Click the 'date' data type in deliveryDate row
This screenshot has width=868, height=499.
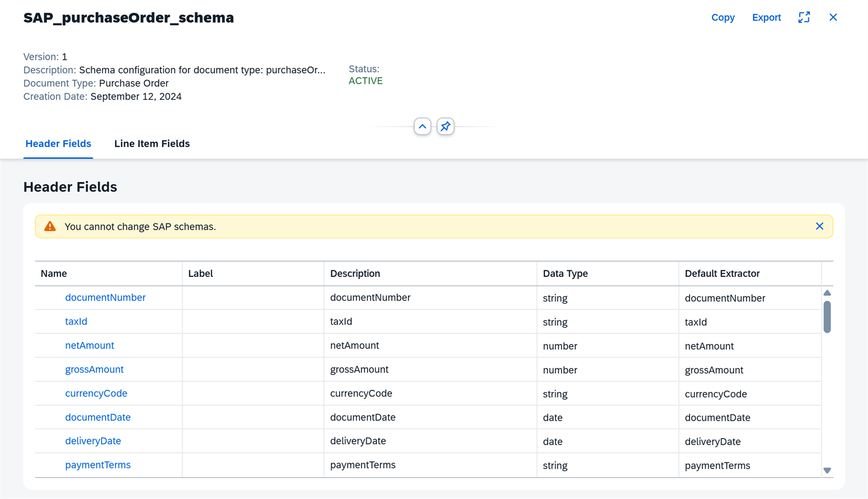[x=552, y=441]
